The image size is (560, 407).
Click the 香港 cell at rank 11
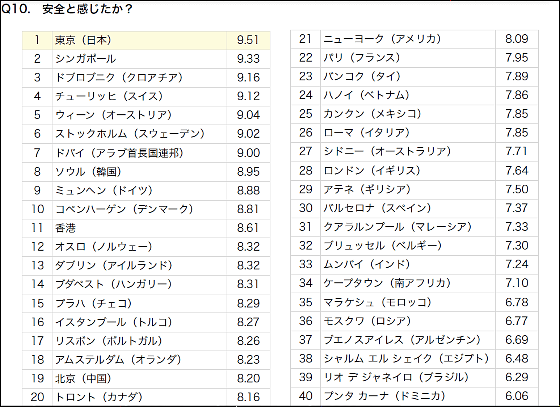point(139,228)
